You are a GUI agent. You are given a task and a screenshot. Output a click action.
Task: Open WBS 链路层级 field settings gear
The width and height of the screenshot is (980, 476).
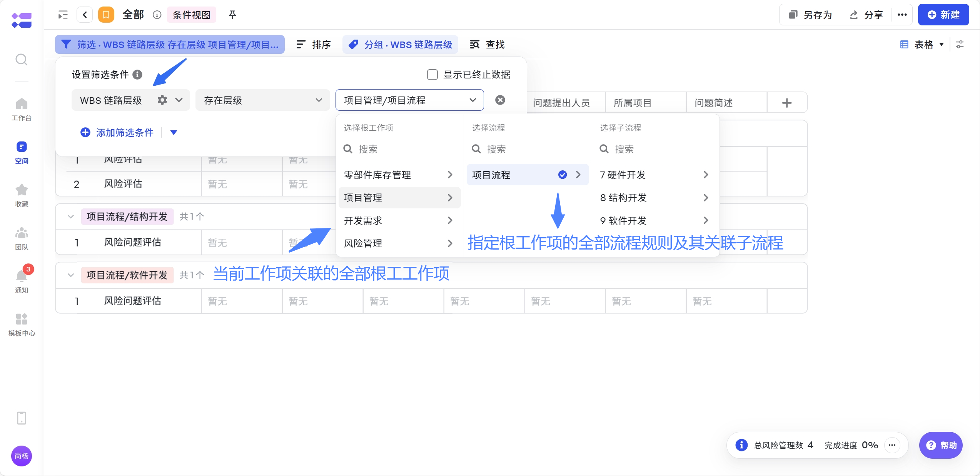coord(162,100)
